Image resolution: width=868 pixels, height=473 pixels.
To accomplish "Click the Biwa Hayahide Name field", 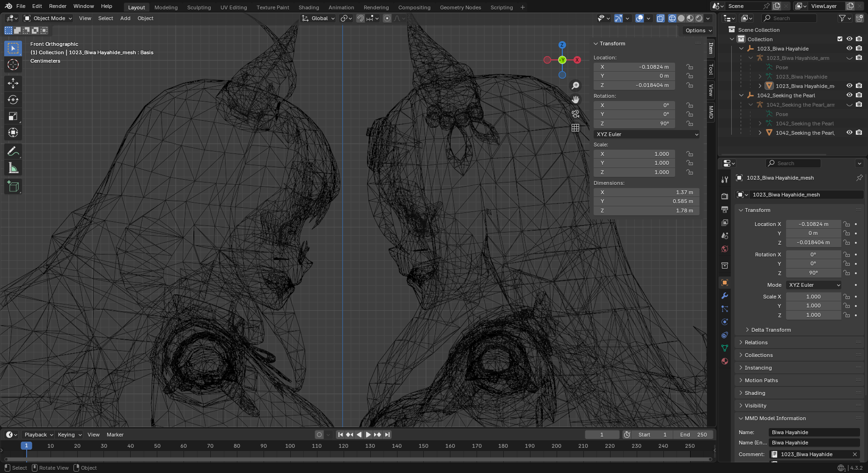I will (814, 432).
